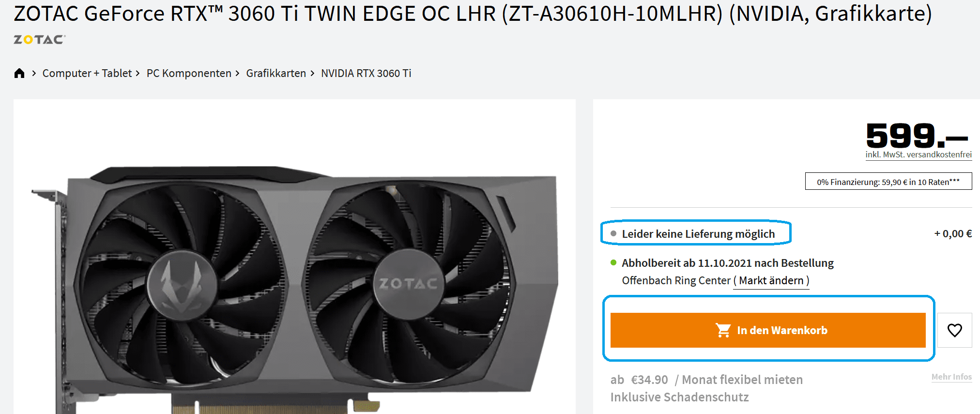This screenshot has height=414, width=980.
Task: Select 'Abholbereit ab 11.10.2021' pickup option
Action: pos(728,263)
